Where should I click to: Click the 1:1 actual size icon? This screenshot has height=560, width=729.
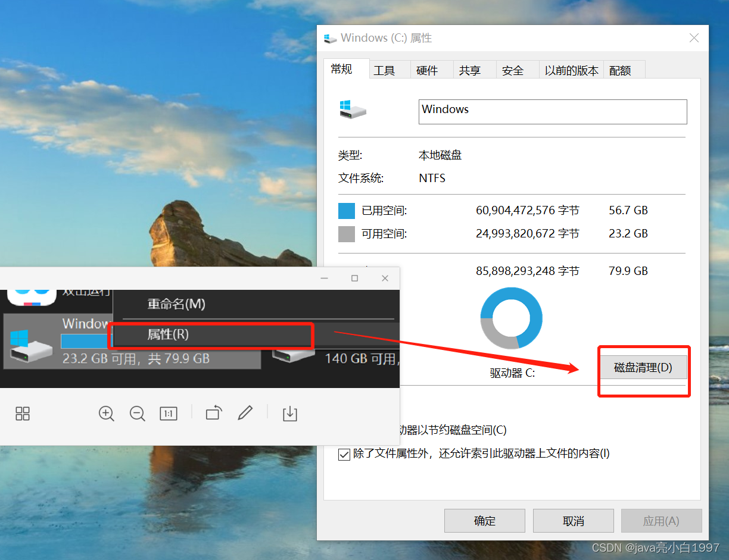pyautogui.click(x=169, y=414)
